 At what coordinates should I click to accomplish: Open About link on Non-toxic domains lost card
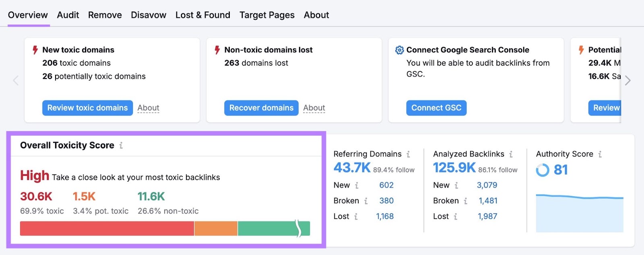coord(314,108)
